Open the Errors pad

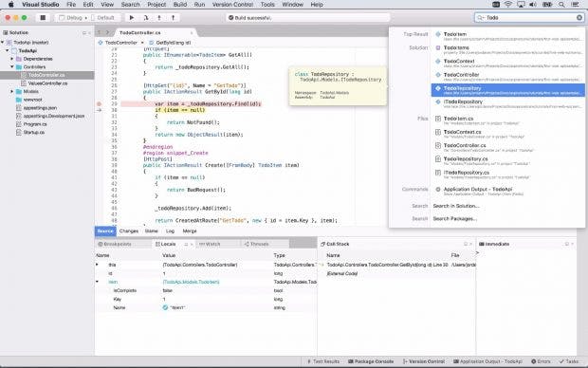tap(541, 361)
